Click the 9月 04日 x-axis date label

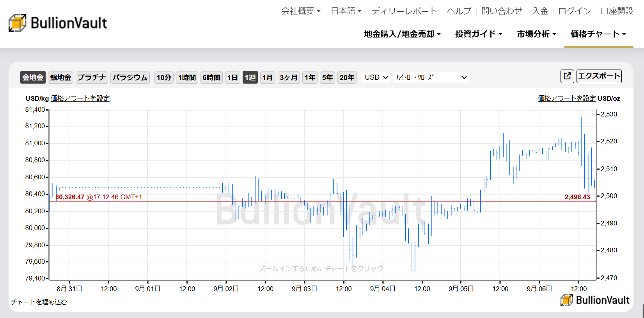tap(383, 289)
